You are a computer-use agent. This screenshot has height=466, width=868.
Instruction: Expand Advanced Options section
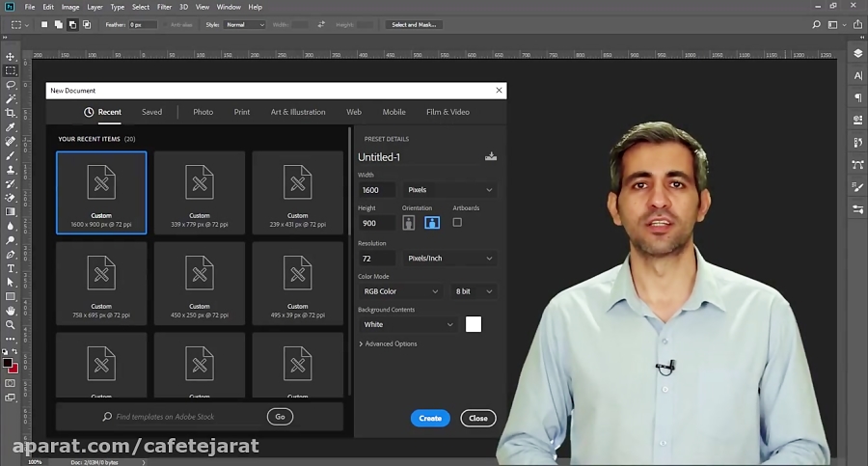coord(388,343)
